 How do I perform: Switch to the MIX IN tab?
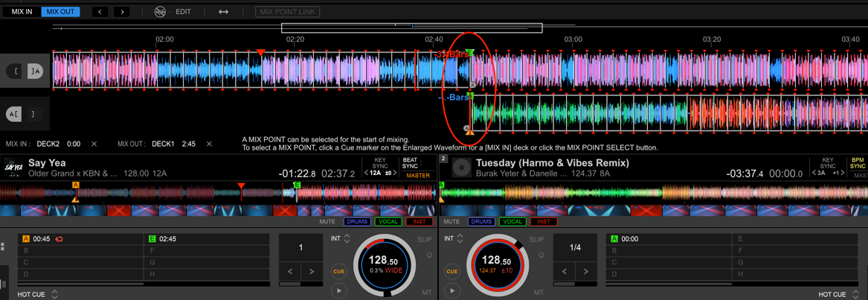point(22,12)
